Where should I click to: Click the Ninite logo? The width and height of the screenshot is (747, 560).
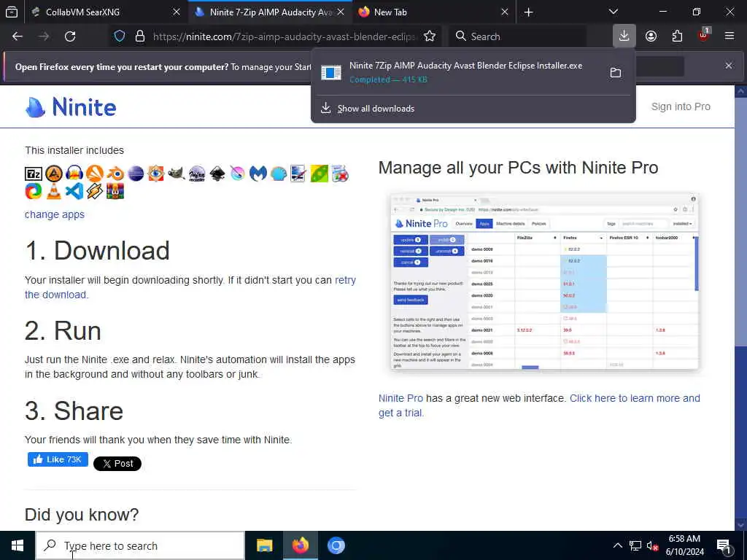point(71,106)
